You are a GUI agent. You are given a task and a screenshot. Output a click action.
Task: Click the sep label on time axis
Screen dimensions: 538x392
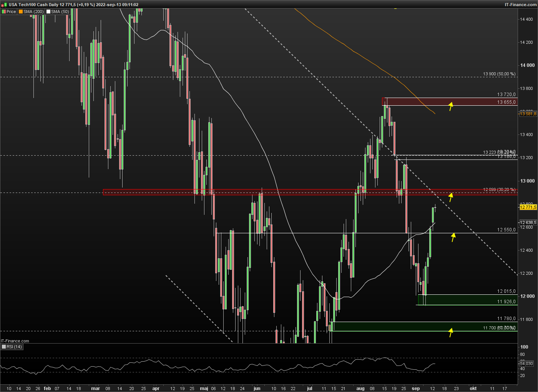(416, 389)
